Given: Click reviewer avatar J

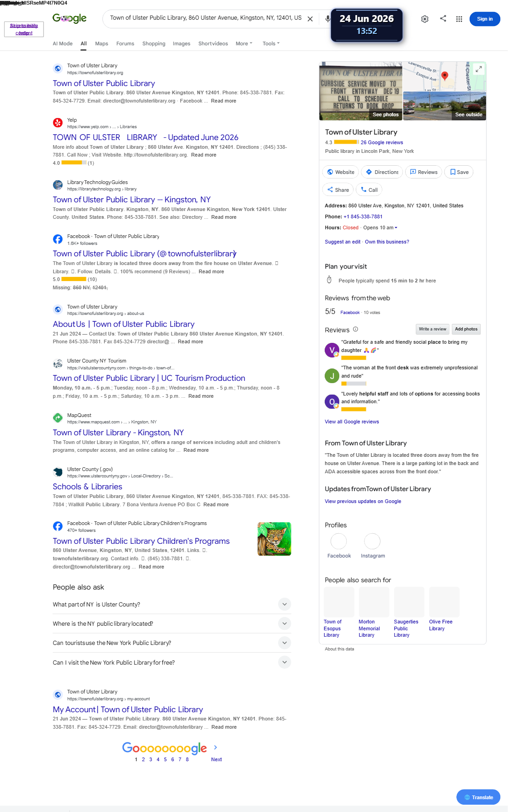Looking at the screenshot, I should tap(332, 376).
